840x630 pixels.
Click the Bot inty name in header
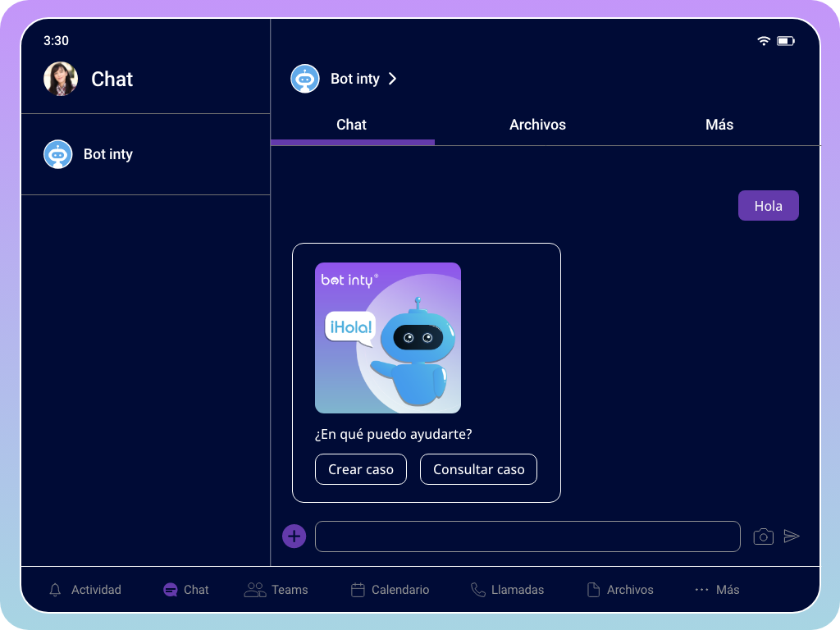tap(354, 79)
